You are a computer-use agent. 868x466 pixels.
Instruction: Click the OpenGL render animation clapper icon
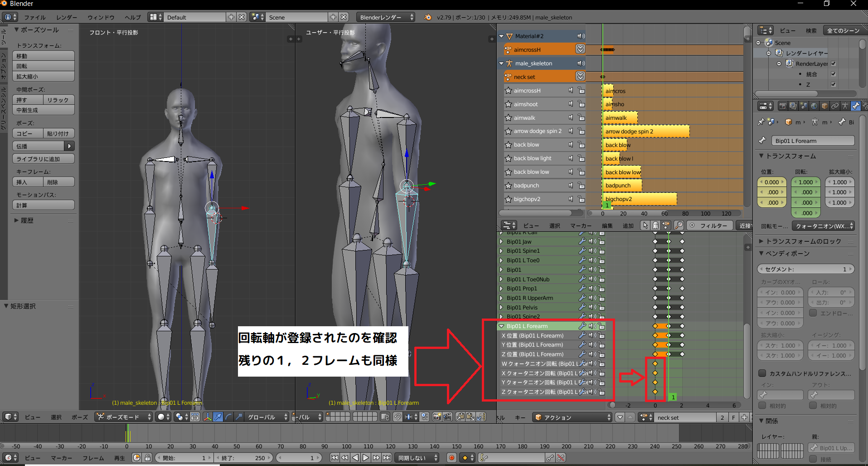447,417
